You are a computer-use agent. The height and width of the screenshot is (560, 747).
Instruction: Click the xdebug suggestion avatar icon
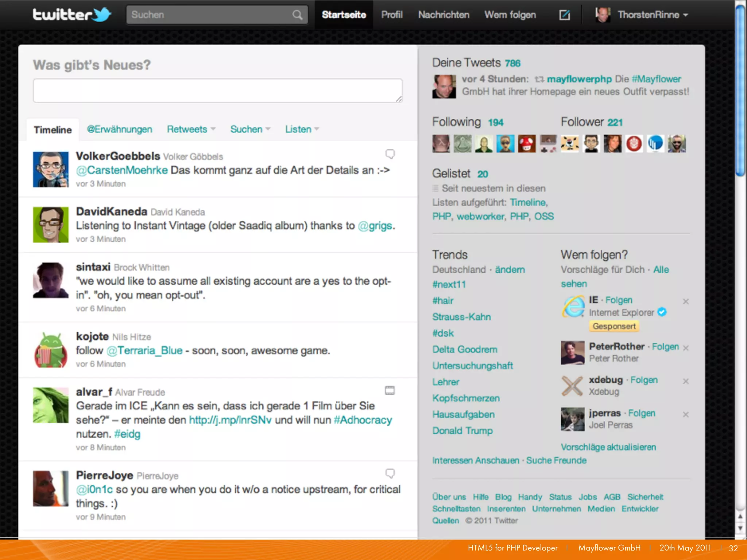tap(572, 386)
